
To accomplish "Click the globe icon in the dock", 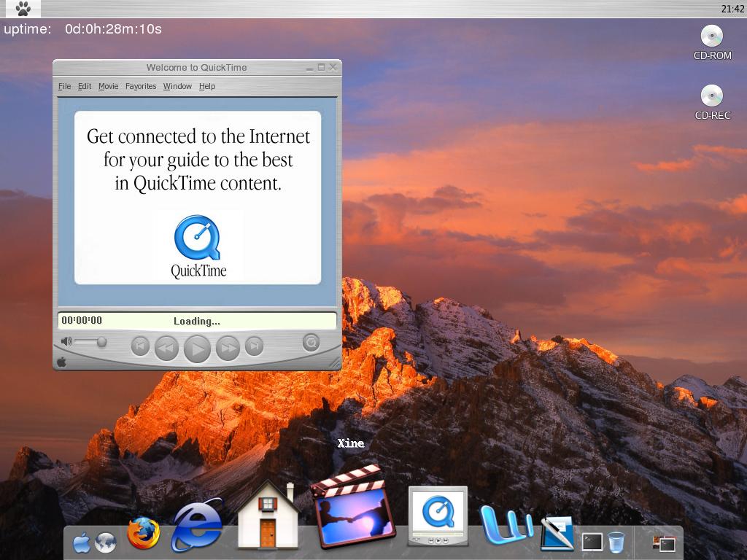I will pos(105,542).
